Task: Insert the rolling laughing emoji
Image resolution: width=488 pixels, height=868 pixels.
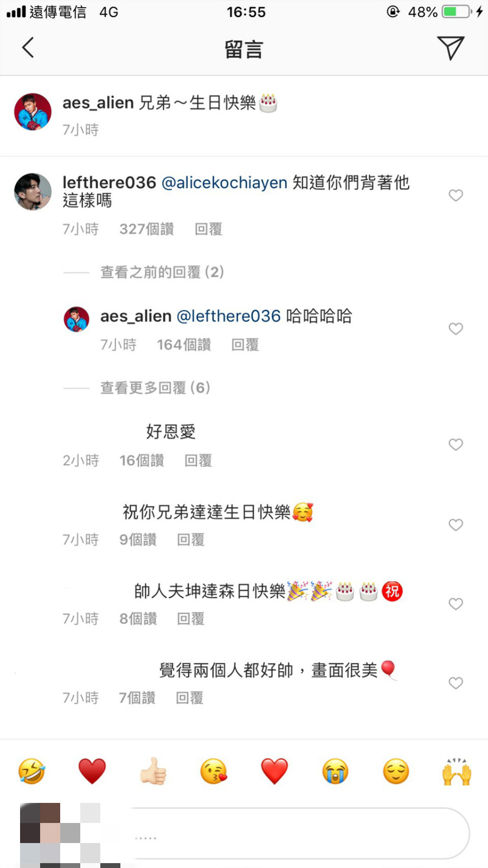Action: click(x=32, y=771)
